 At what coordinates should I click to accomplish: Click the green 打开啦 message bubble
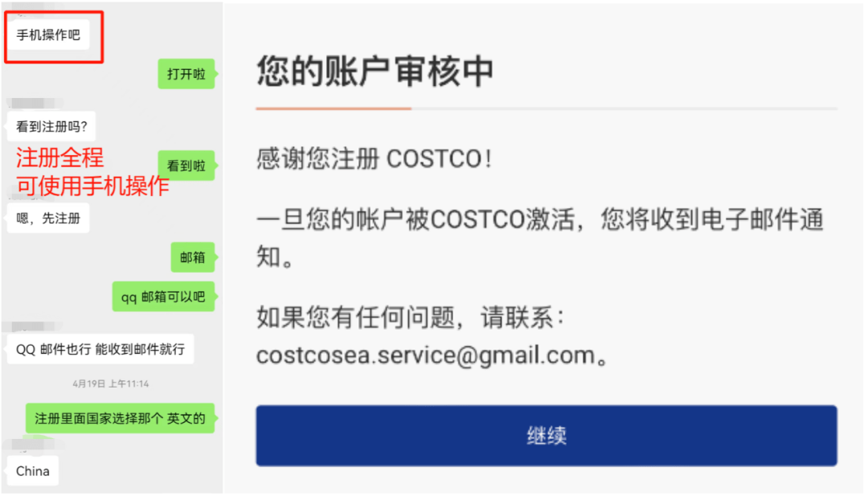pos(186,74)
